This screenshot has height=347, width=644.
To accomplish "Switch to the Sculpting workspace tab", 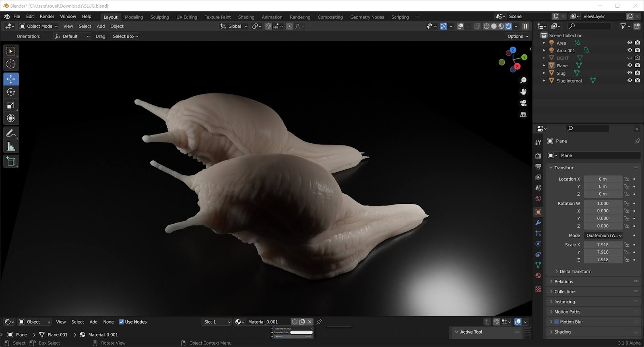I will click(x=160, y=17).
